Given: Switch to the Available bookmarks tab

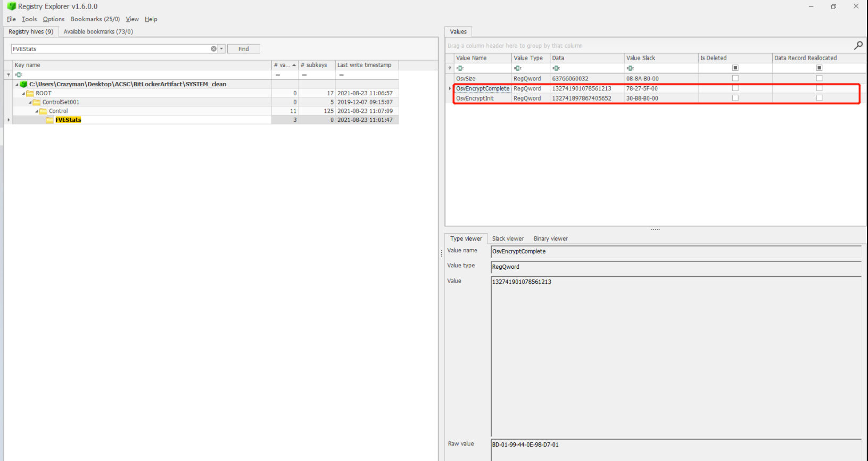Looking at the screenshot, I should click(98, 32).
